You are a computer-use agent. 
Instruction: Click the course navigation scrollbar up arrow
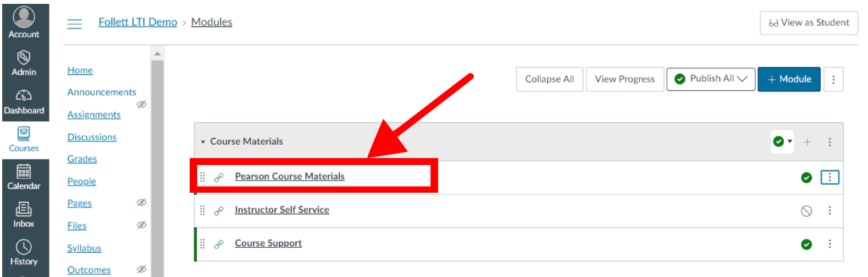(x=157, y=53)
